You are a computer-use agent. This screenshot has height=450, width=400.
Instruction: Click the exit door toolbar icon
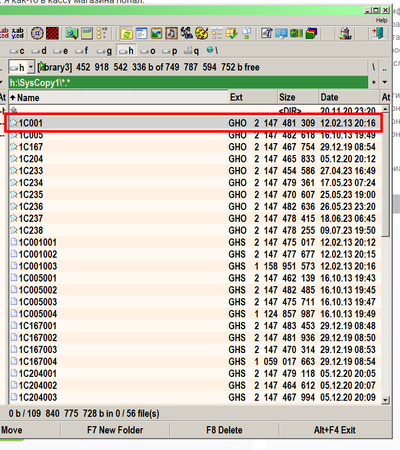click(x=378, y=33)
